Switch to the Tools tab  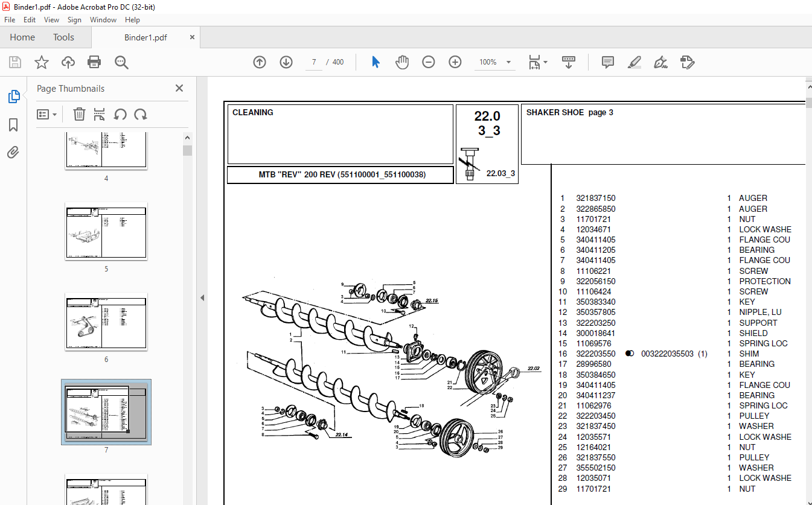[x=63, y=37]
